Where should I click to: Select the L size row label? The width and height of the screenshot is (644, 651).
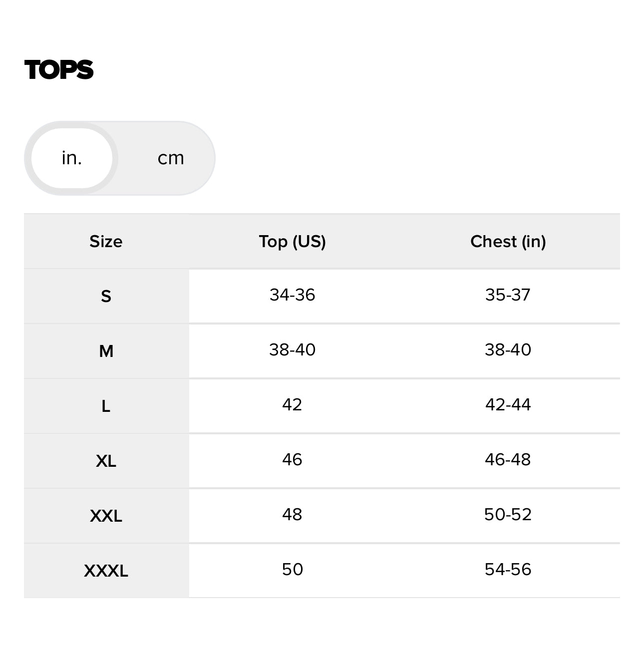(x=106, y=406)
